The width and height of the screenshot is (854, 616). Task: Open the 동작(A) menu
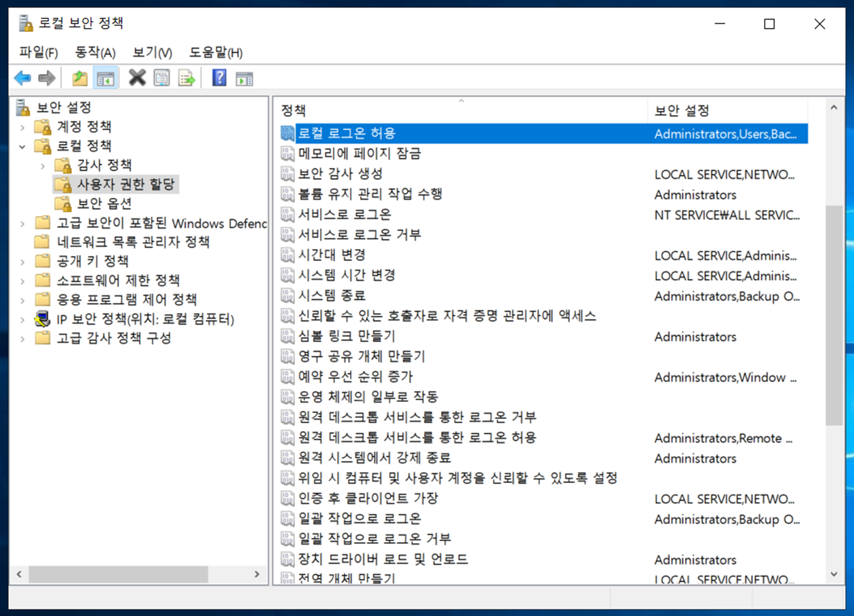coord(95,53)
